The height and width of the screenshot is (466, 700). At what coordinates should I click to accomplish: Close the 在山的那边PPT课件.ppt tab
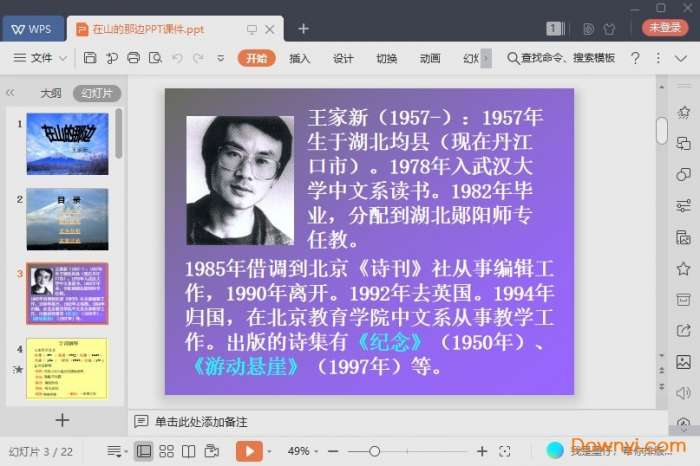(x=270, y=29)
